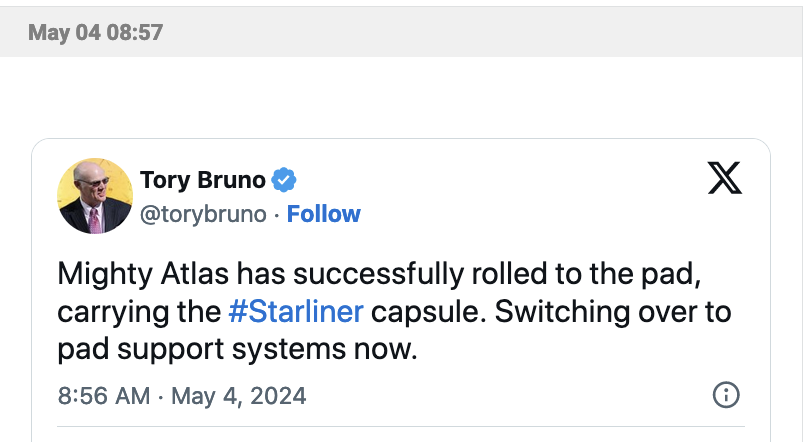Screen dimensions: 808x442
Task: Click the 8:56 AM time in tweet footer
Action: click(103, 396)
